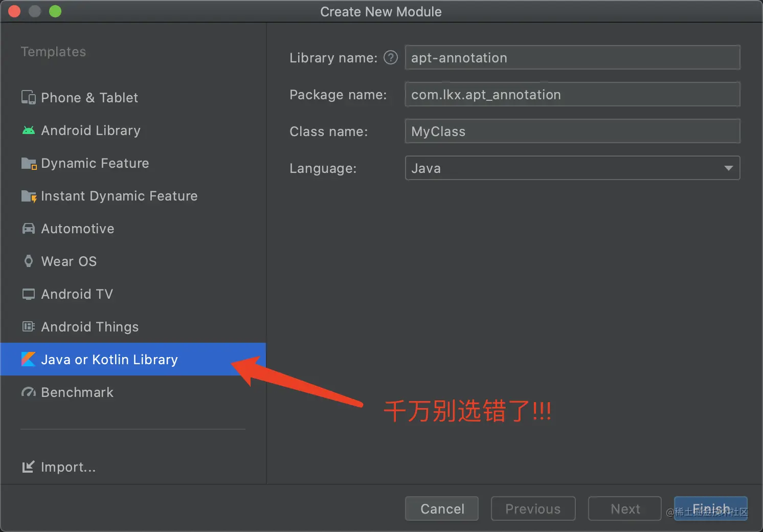Select the Android Library template
Image resolution: width=763 pixels, height=532 pixels.
133,130
